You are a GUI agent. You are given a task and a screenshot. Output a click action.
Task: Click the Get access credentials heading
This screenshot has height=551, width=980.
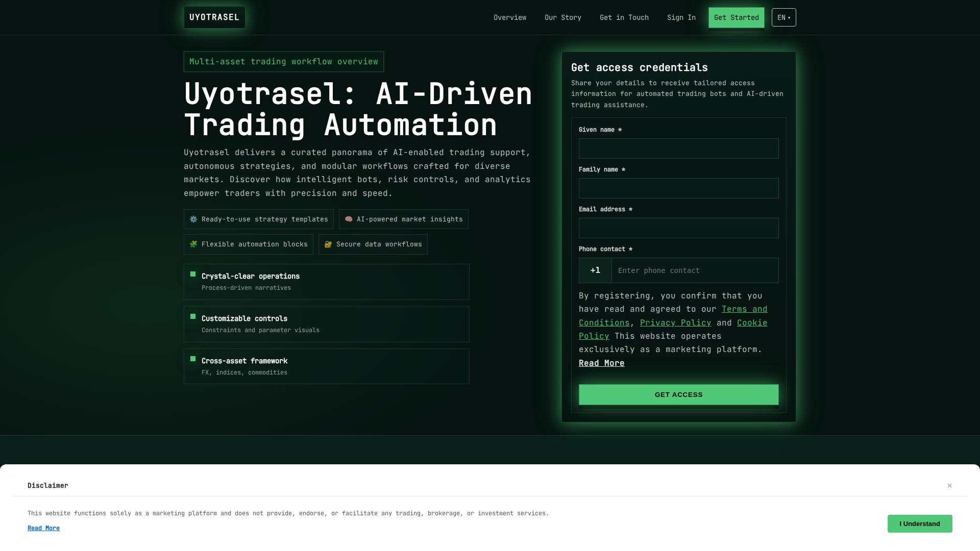point(639,68)
